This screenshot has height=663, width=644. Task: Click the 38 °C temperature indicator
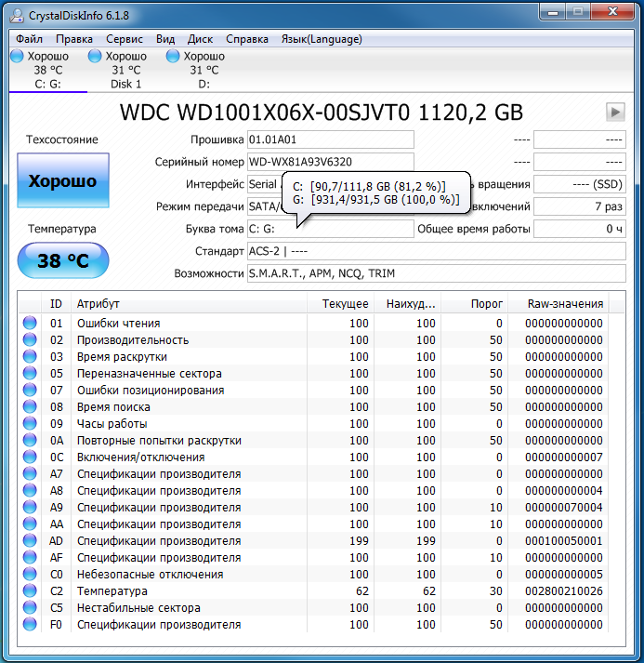(63, 260)
